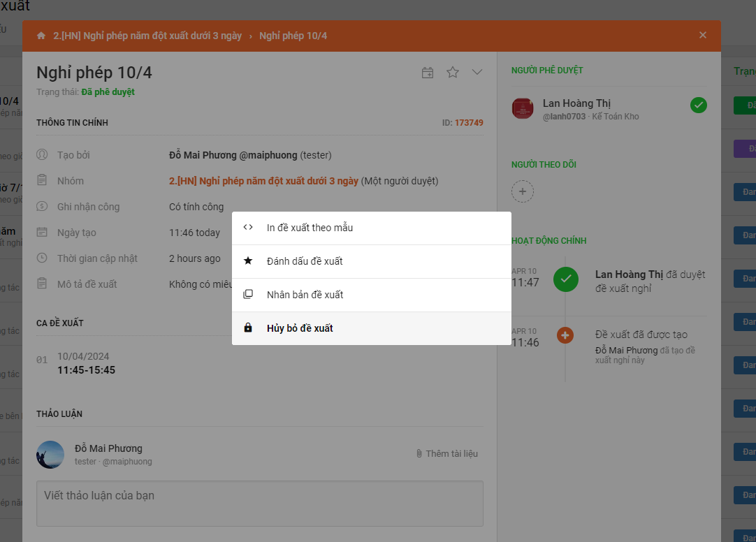Click the Ghi nhận công coin icon

point(42,206)
